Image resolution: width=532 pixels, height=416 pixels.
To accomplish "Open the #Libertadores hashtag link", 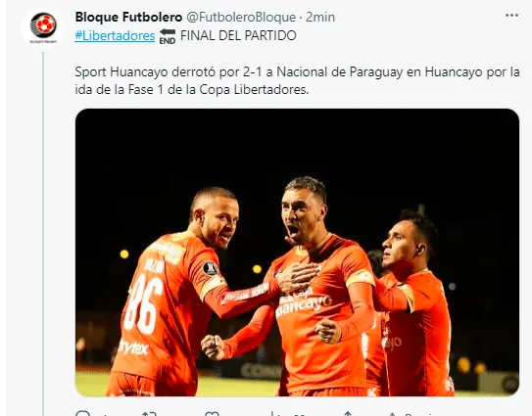I will [x=115, y=35].
